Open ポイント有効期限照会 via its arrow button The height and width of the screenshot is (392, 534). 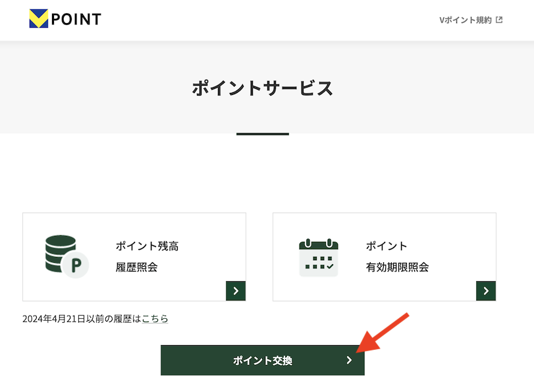click(x=485, y=291)
